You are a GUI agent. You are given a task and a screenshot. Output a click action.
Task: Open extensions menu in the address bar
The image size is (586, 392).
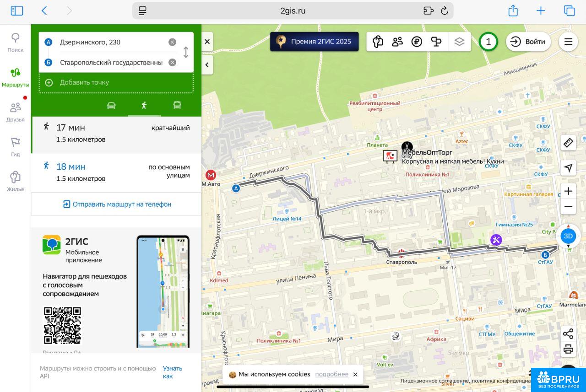(x=429, y=11)
